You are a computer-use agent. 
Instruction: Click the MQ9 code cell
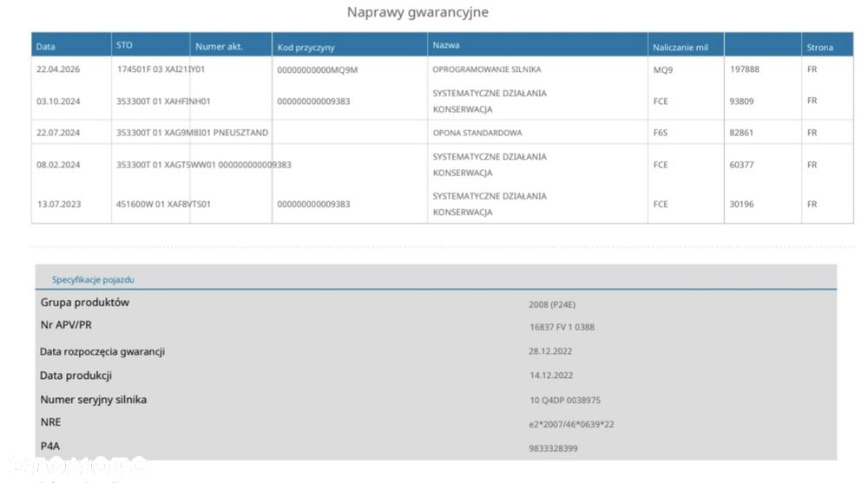tap(663, 69)
